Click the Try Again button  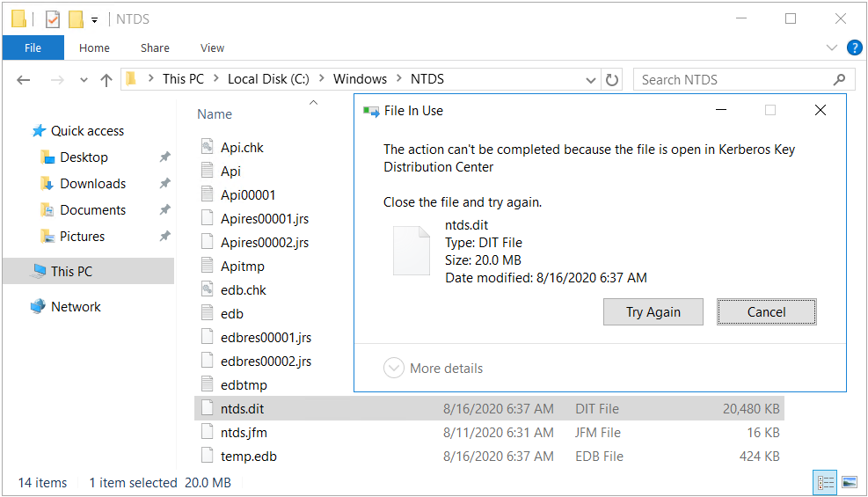(x=653, y=312)
